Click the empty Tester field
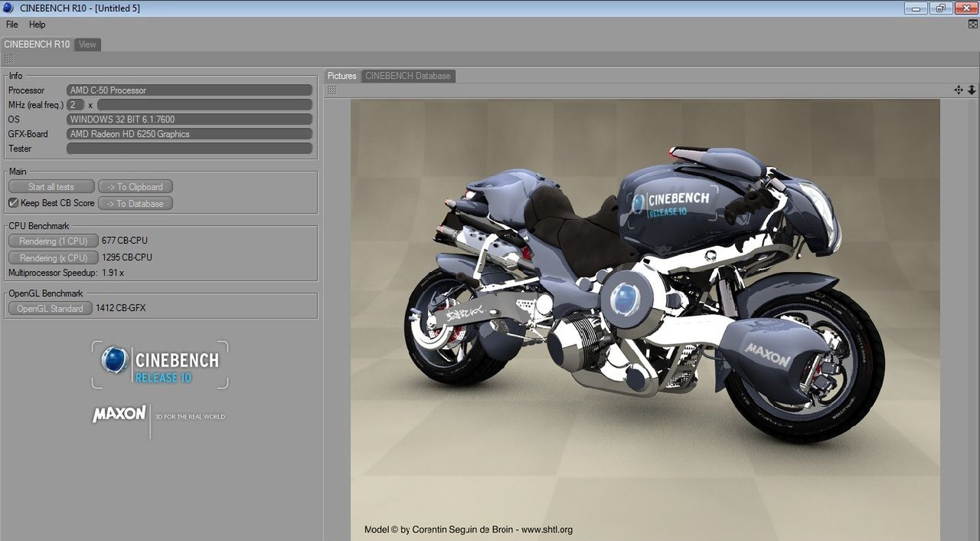The image size is (980, 541). pyautogui.click(x=190, y=149)
